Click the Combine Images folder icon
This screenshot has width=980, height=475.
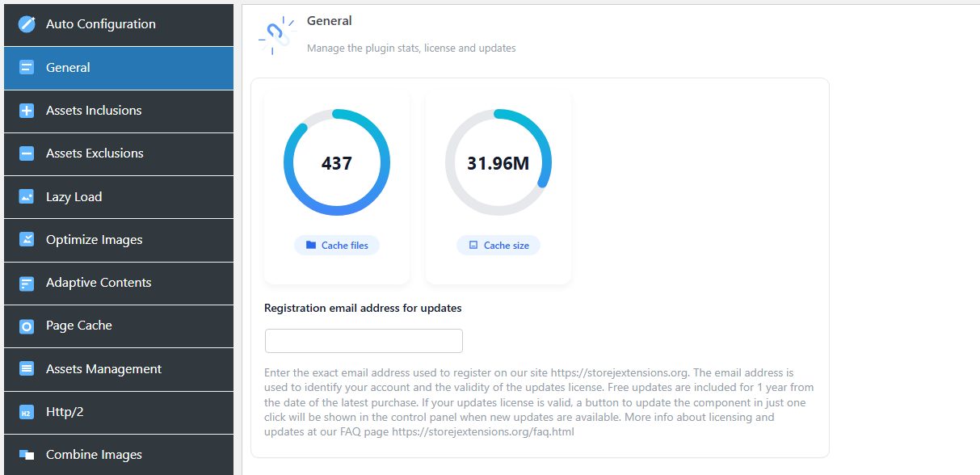(x=25, y=455)
